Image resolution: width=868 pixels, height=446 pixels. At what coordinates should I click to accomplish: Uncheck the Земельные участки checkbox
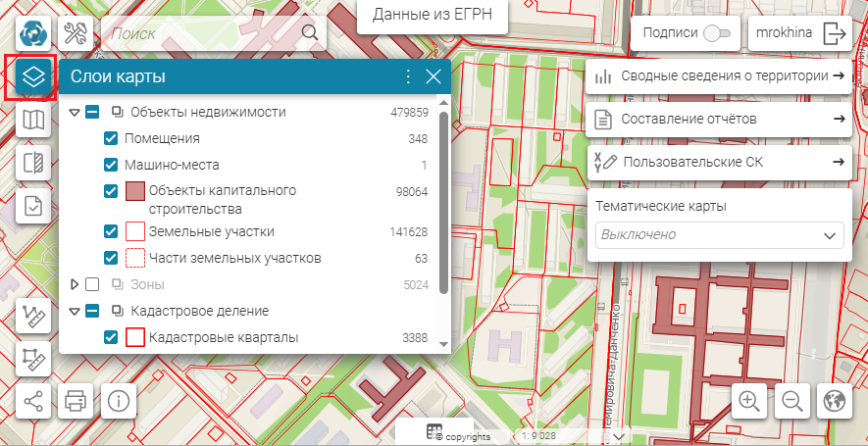coord(111,232)
